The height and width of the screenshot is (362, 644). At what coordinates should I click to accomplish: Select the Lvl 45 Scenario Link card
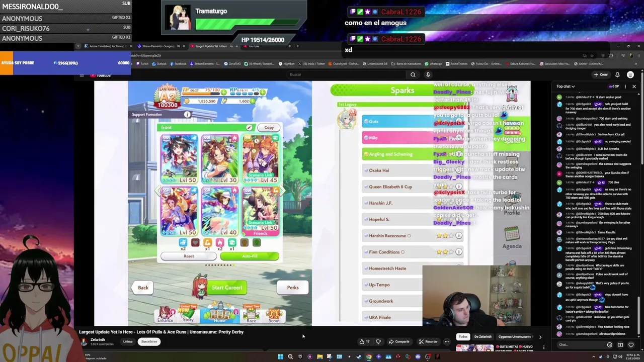click(x=261, y=158)
